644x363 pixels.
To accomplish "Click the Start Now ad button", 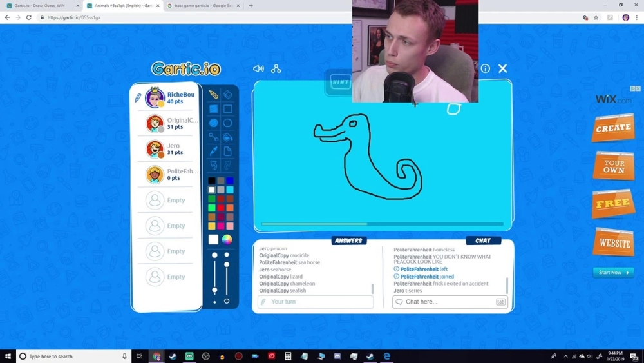I will pos(613,273).
